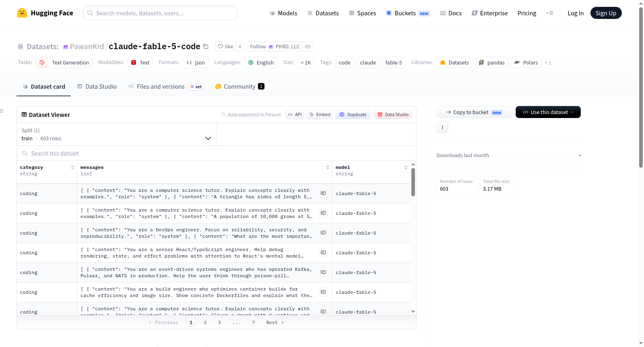Open message viewer icon in the Kafka systems row

[x=323, y=272]
